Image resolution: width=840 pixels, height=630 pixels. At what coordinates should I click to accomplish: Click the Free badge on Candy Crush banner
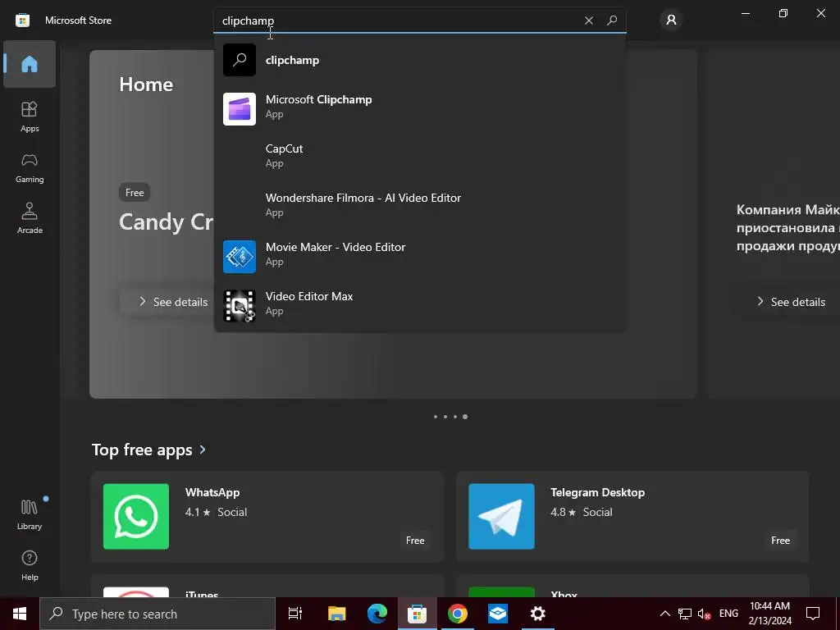point(135,192)
